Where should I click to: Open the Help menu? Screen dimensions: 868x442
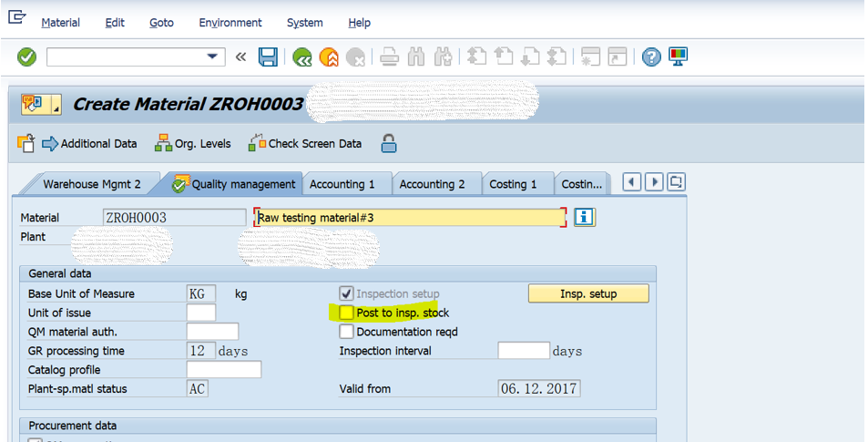(359, 23)
